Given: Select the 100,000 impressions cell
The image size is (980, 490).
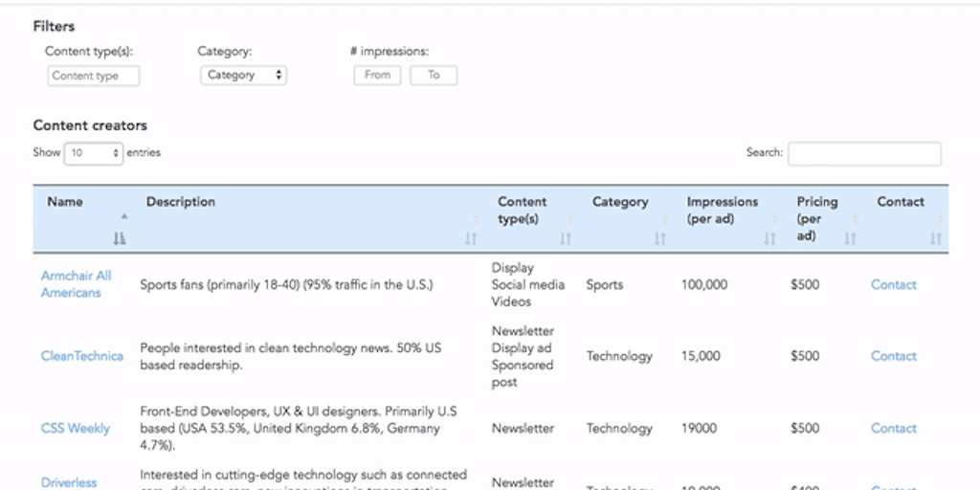Looking at the screenshot, I should (x=704, y=285).
